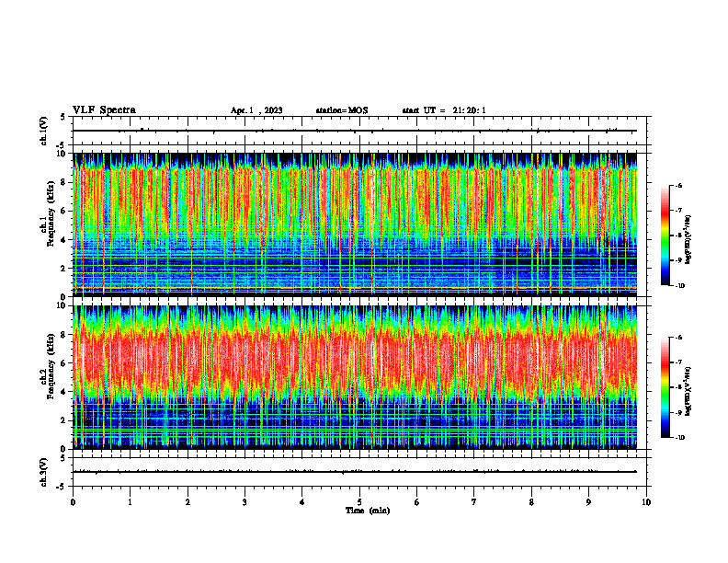Click the log(PSD) label beside ch.1 colorbar
Viewport: 728px width, 563px height.
coord(688,240)
